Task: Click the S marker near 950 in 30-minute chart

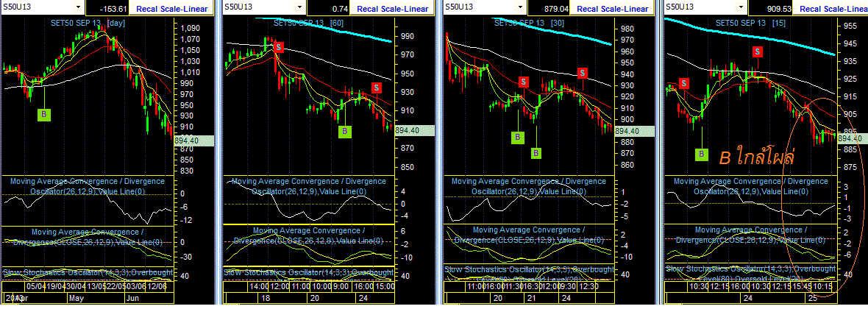Action: point(583,73)
